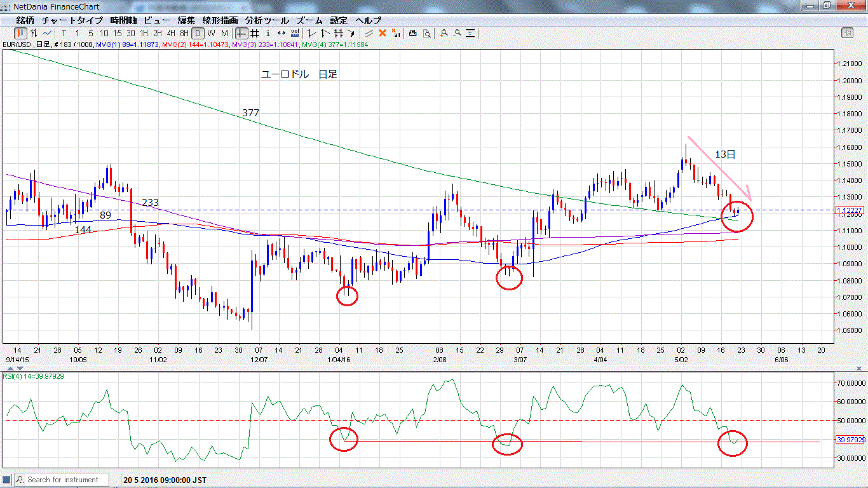Select the 1H timeframe

click(144, 33)
